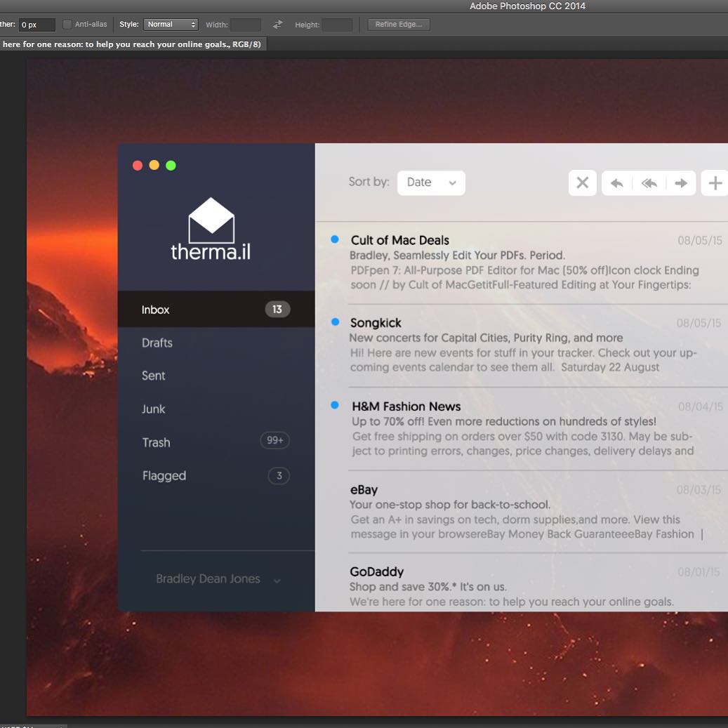This screenshot has width=728, height=728.
Task: Click subject 'Bradley, Seamlessly Edit Your PDFs. Period.'
Action: (457, 256)
